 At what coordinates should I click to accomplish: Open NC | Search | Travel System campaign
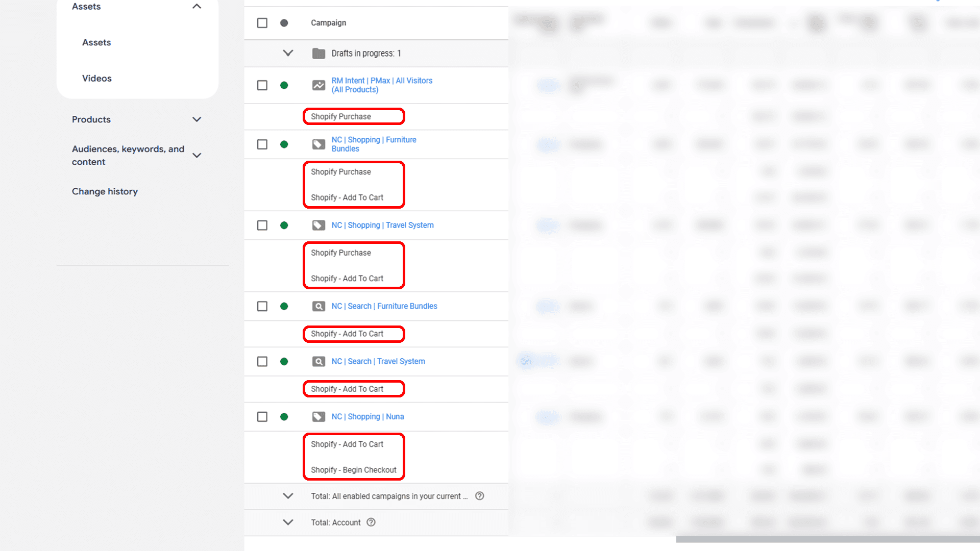point(378,361)
